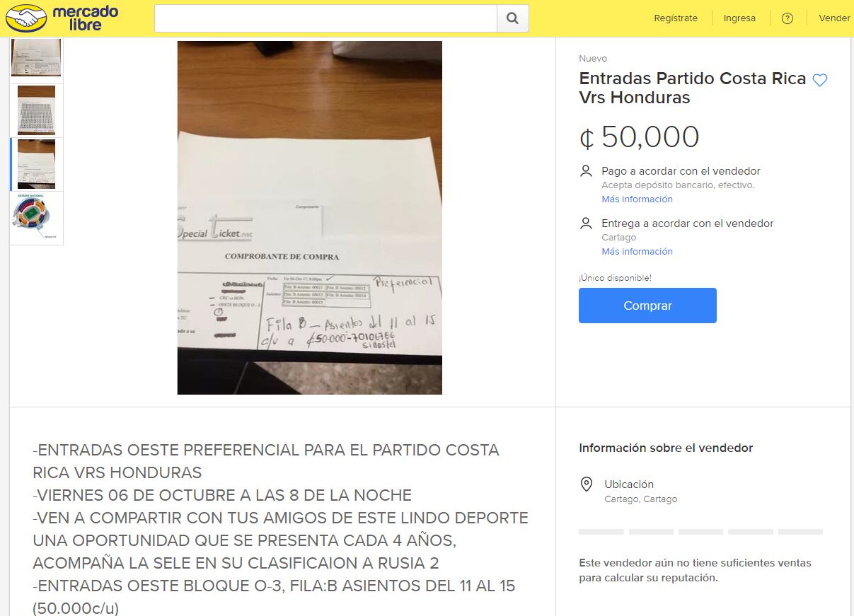Select the first ticket photo thumbnail

tap(36, 57)
